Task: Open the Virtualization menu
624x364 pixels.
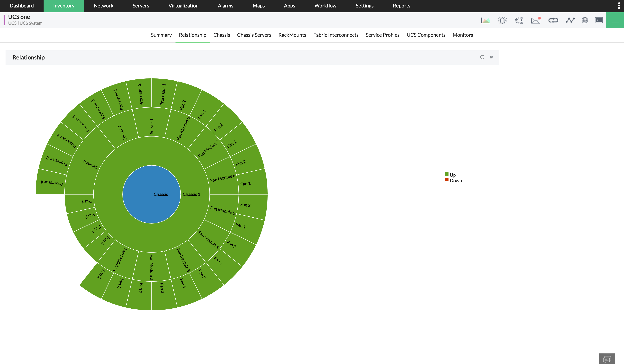Action: tap(183, 6)
